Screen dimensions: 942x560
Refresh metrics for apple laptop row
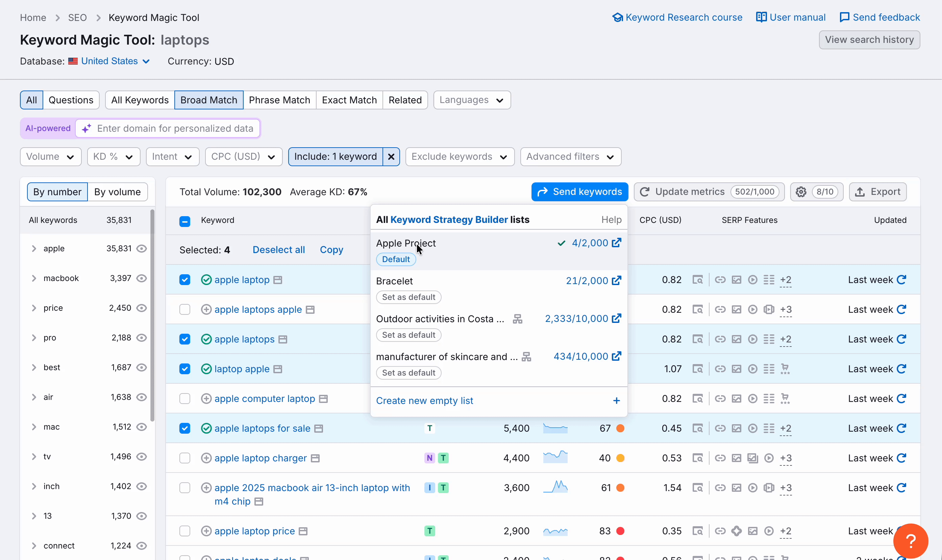pos(901,280)
